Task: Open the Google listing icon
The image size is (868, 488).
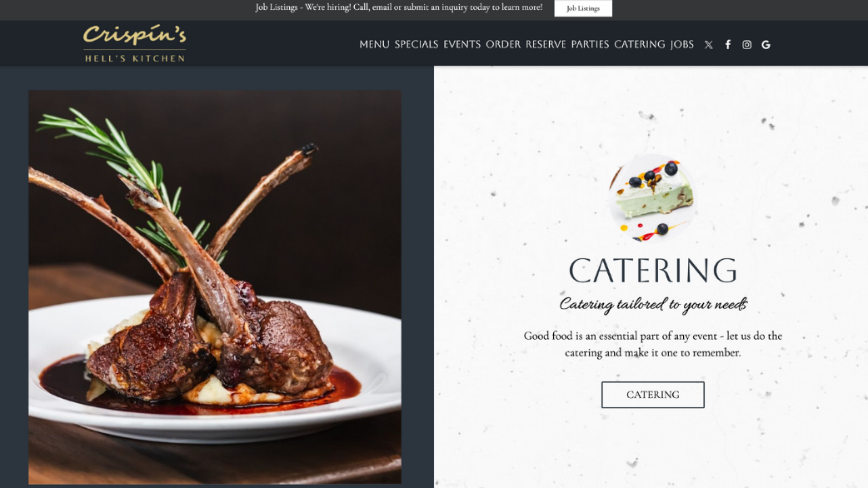Action: [766, 45]
